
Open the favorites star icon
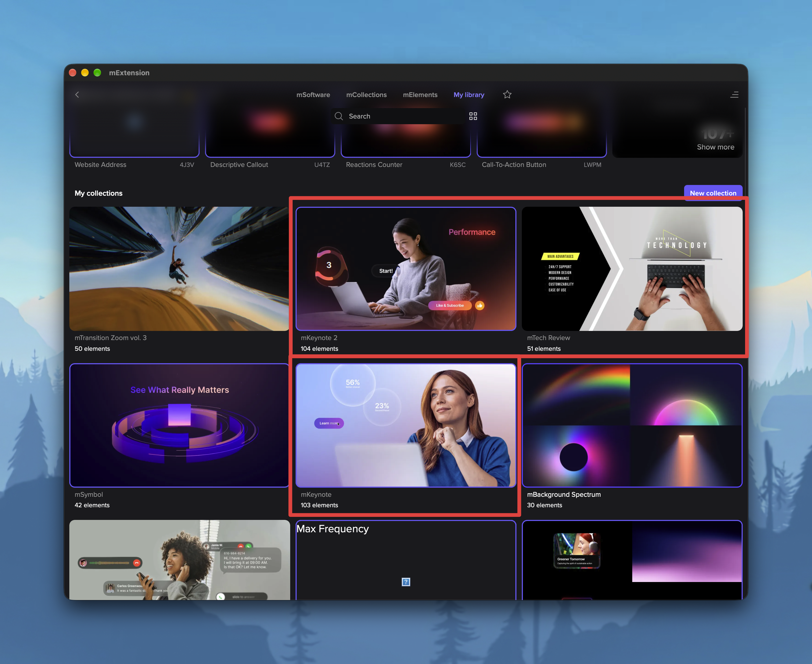tap(507, 94)
